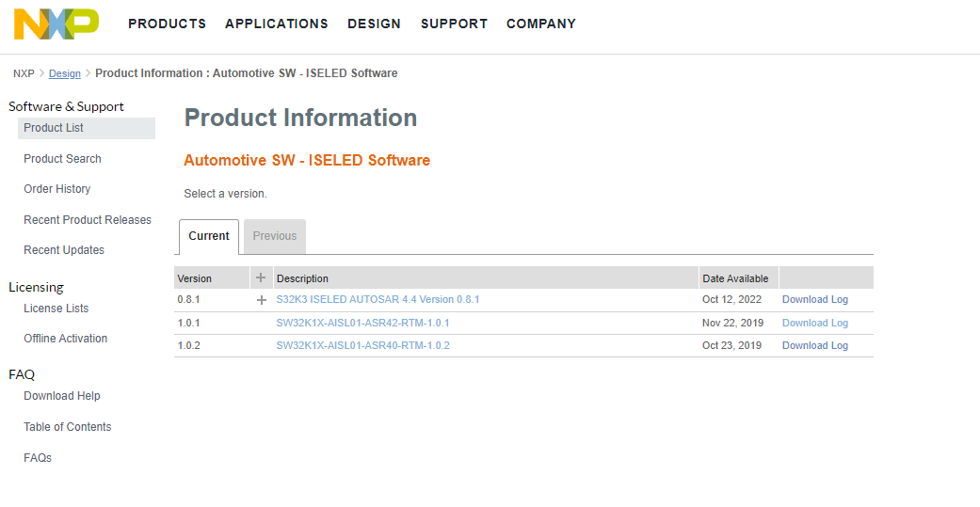The height and width of the screenshot is (507, 980).
Task: View Download Log for version 0.8.1
Action: pyautogui.click(x=815, y=300)
